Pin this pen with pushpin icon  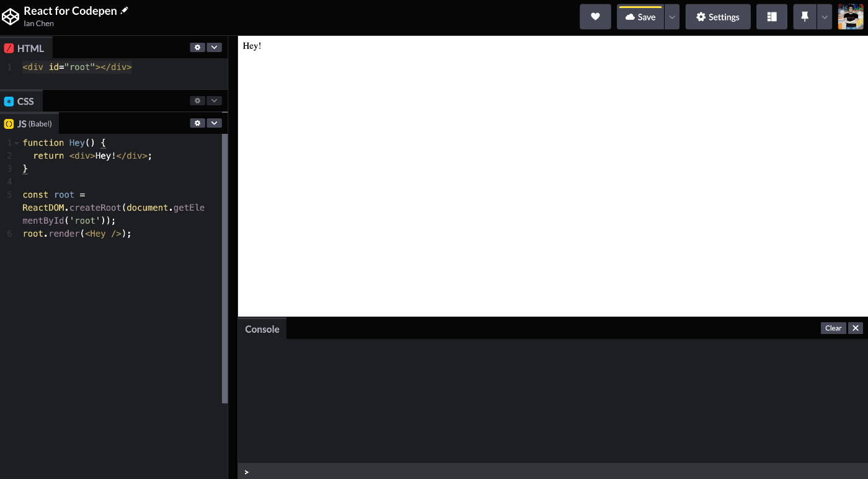pyautogui.click(x=805, y=17)
